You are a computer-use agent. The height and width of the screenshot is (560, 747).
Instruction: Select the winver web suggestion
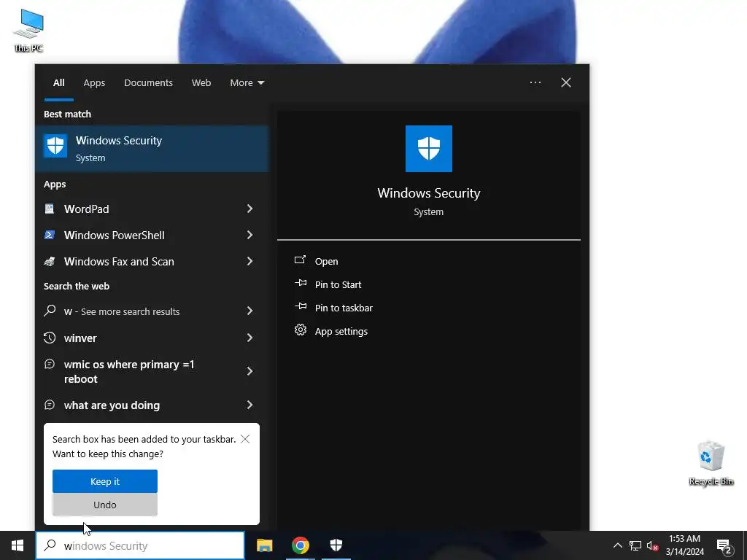point(80,338)
